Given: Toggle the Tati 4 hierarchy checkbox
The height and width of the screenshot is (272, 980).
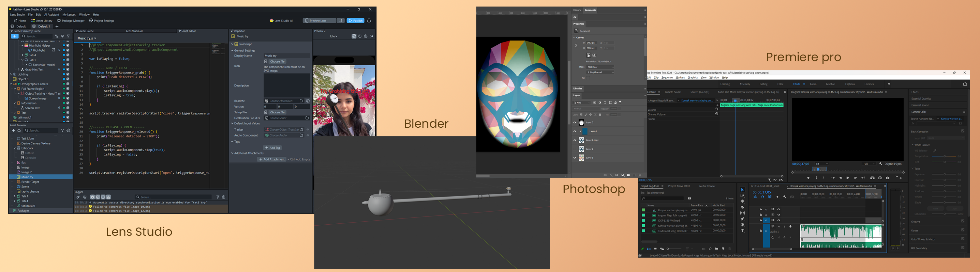Looking at the screenshot, I should pos(68,55).
